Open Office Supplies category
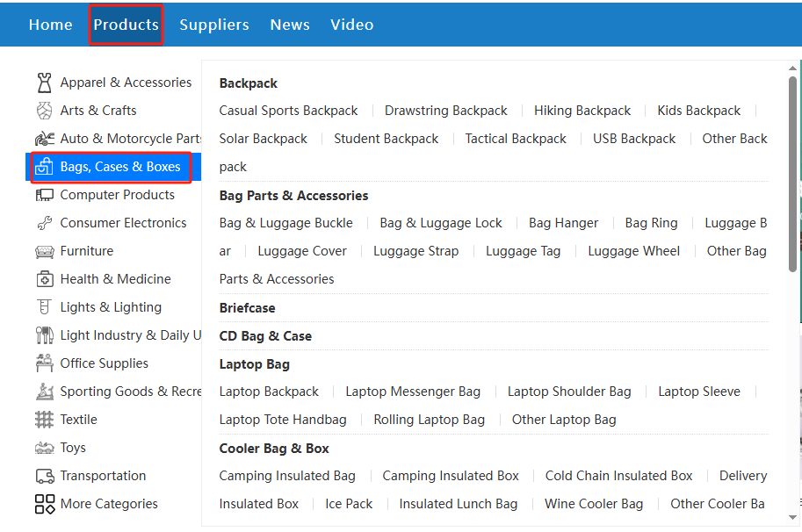This screenshot has height=532, width=802. pos(105,363)
